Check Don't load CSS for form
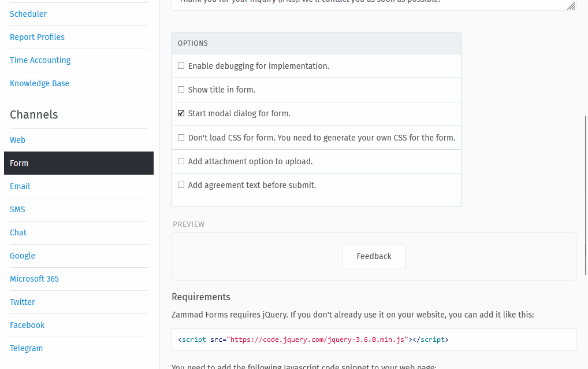 [x=181, y=138]
